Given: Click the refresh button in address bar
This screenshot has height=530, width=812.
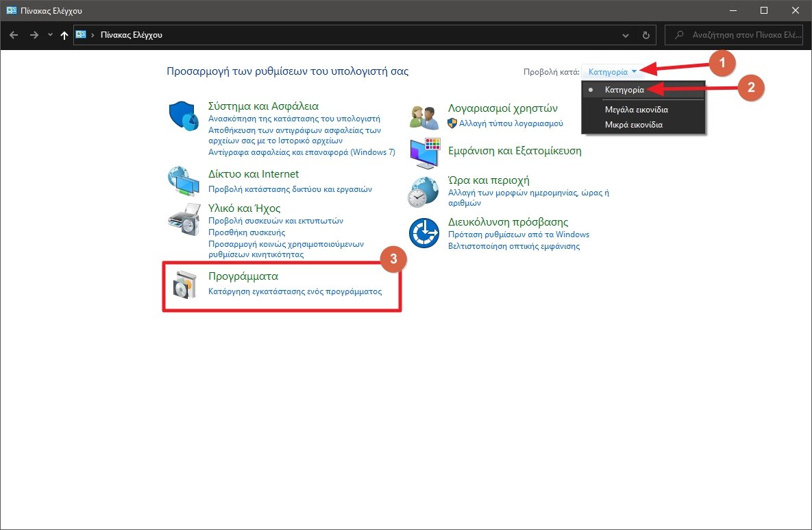Looking at the screenshot, I should tap(645, 35).
